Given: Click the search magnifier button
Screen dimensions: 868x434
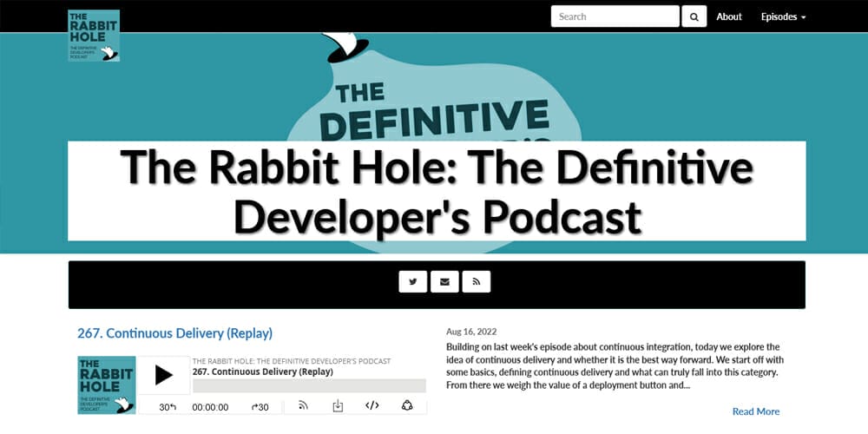Looking at the screenshot, I should click(x=694, y=16).
